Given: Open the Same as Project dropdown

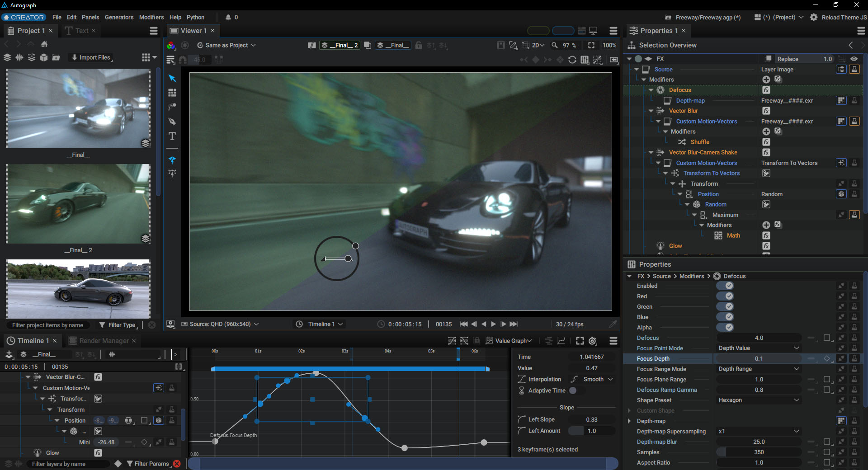Looking at the screenshot, I should [x=226, y=45].
